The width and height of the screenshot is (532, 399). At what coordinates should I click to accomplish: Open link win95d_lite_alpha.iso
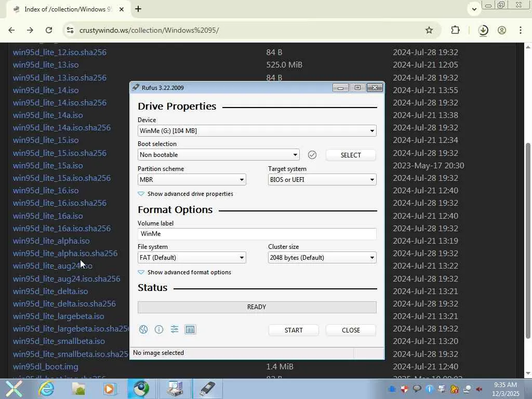coord(51,241)
